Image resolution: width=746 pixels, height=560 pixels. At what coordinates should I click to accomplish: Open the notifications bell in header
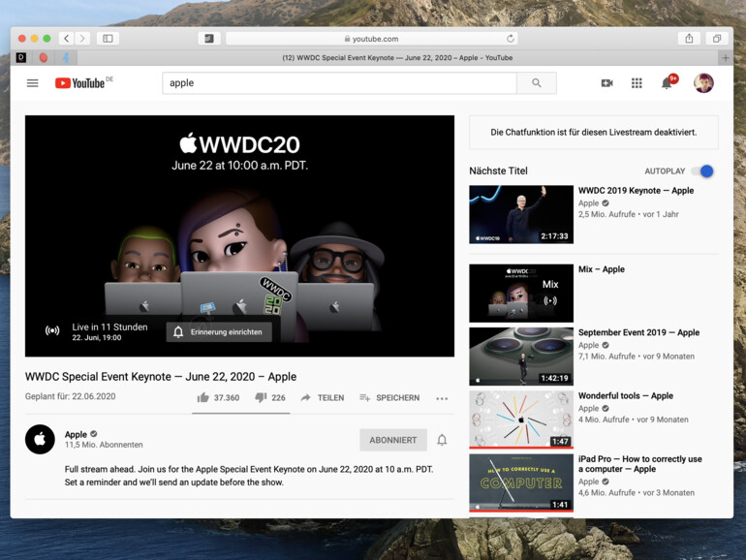tap(667, 83)
